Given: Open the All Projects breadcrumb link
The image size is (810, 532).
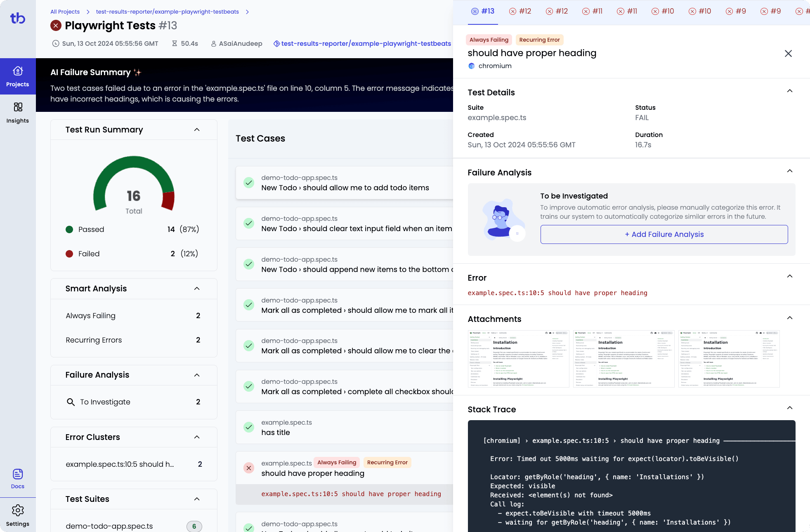Looking at the screenshot, I should pyautogui.click(x=65, y=12).
